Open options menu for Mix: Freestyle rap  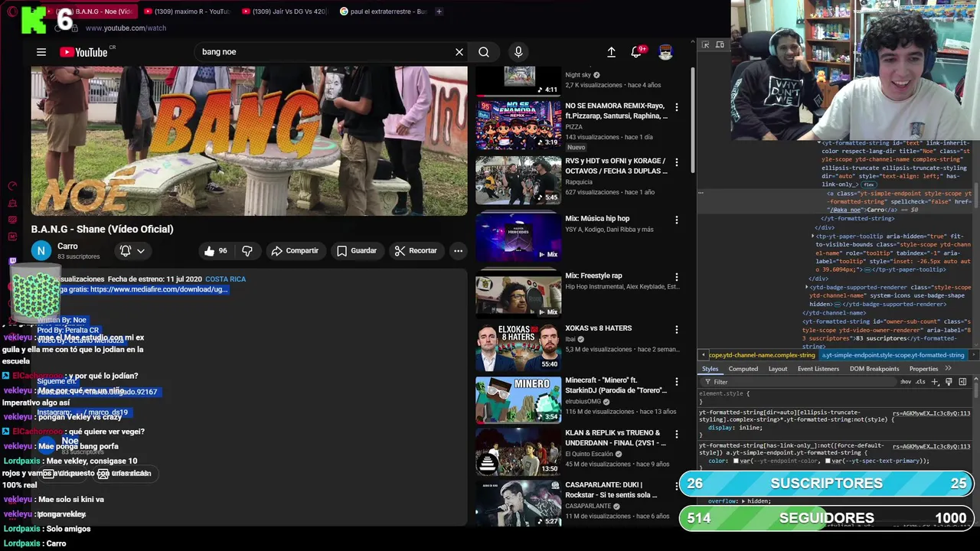click(x=676, y=277)
